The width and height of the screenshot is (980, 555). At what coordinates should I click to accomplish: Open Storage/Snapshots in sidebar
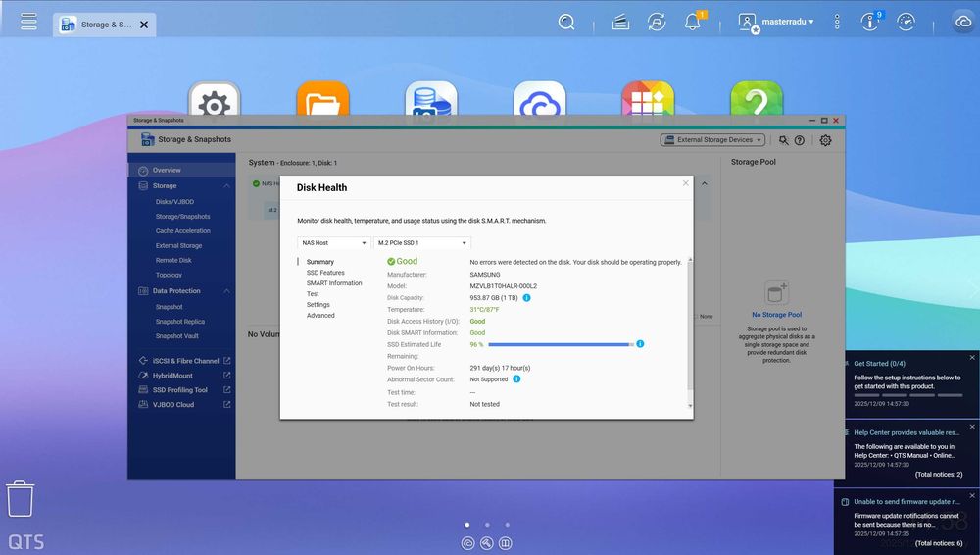coord(182,216)
